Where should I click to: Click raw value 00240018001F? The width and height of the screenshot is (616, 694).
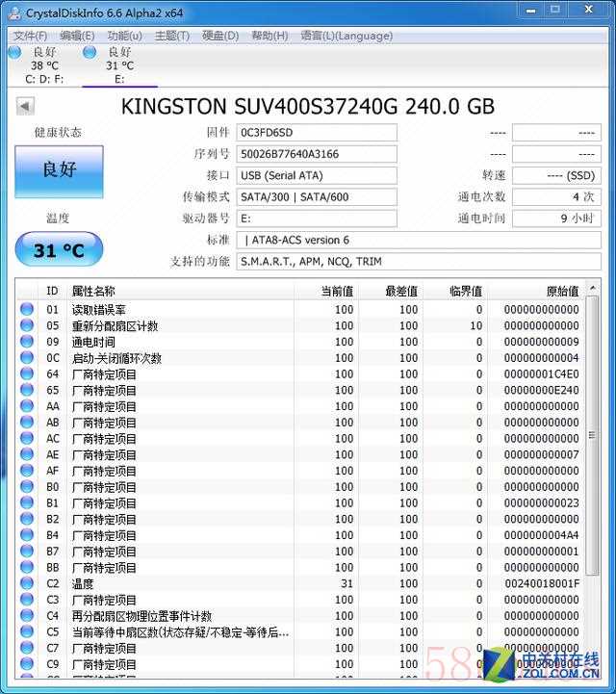[541, 584]
